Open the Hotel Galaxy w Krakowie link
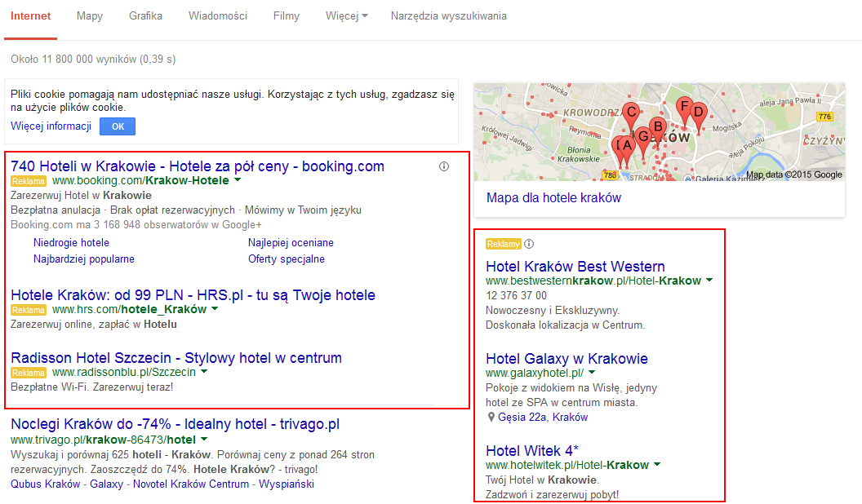This screenshot has width=862, height=504. [567, 359]
